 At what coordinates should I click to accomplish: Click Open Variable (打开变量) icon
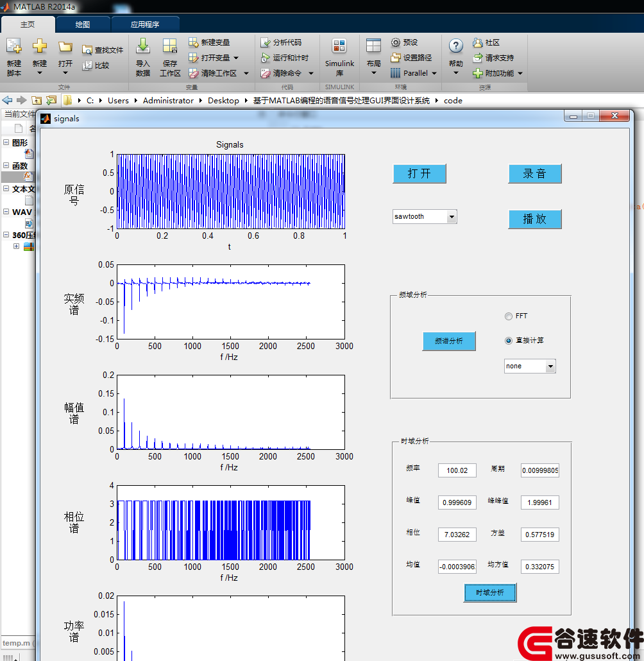coord(193,57)
